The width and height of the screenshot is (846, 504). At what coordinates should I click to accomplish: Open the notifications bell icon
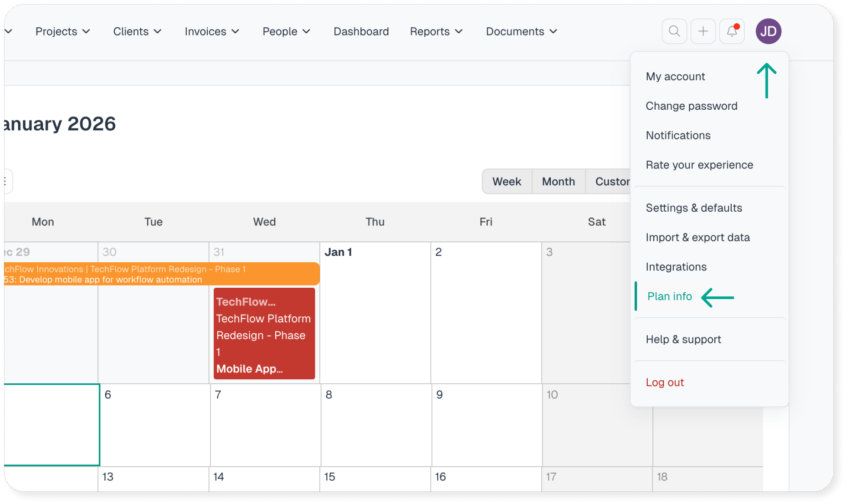732,31
